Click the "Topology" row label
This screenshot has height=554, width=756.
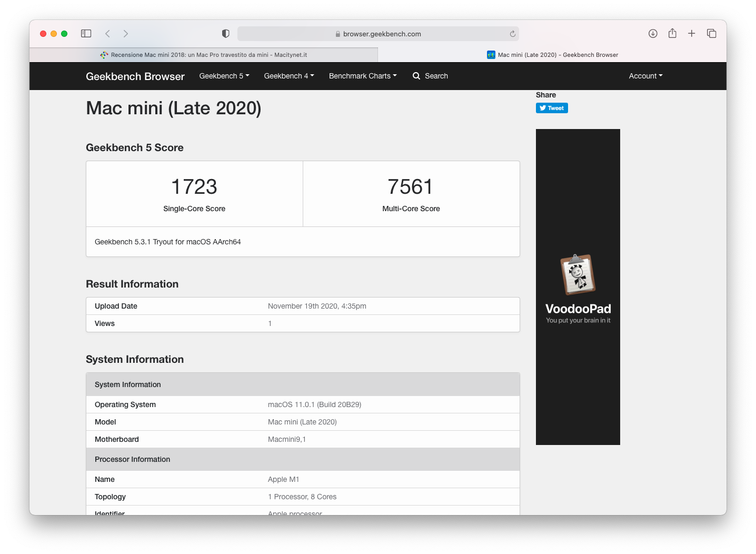110,497
